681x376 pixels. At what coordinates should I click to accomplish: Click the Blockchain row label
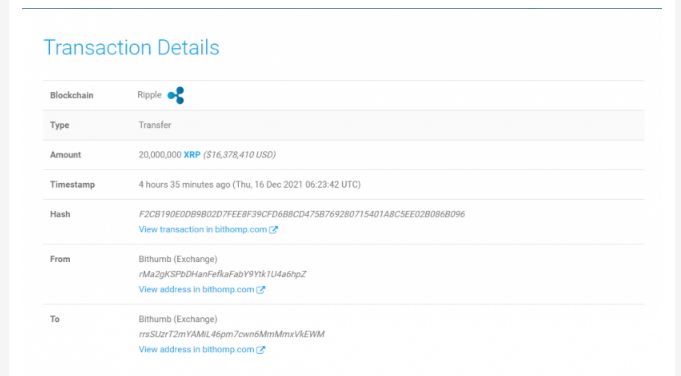click(x=72, y=96)
